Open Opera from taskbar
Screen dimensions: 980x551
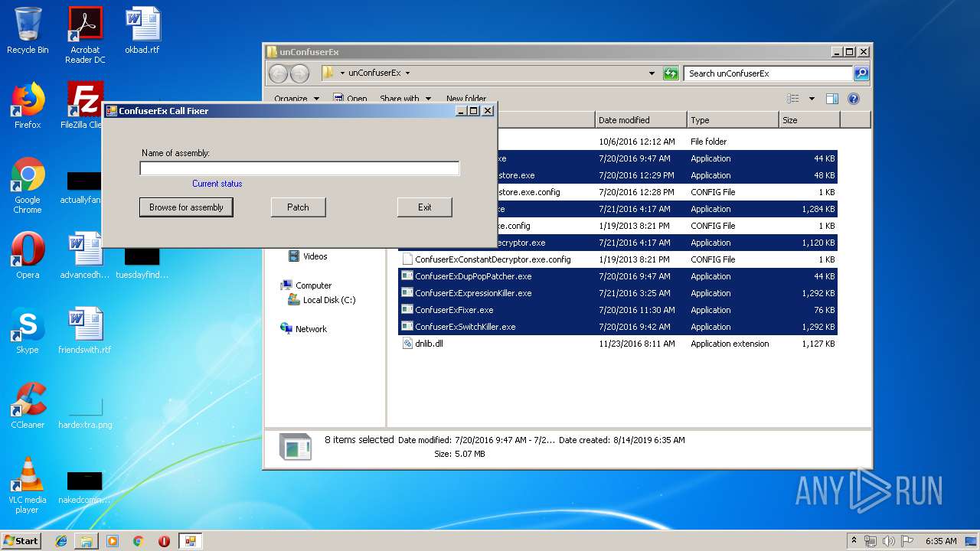pyautogui.click(x=164, y=541)
